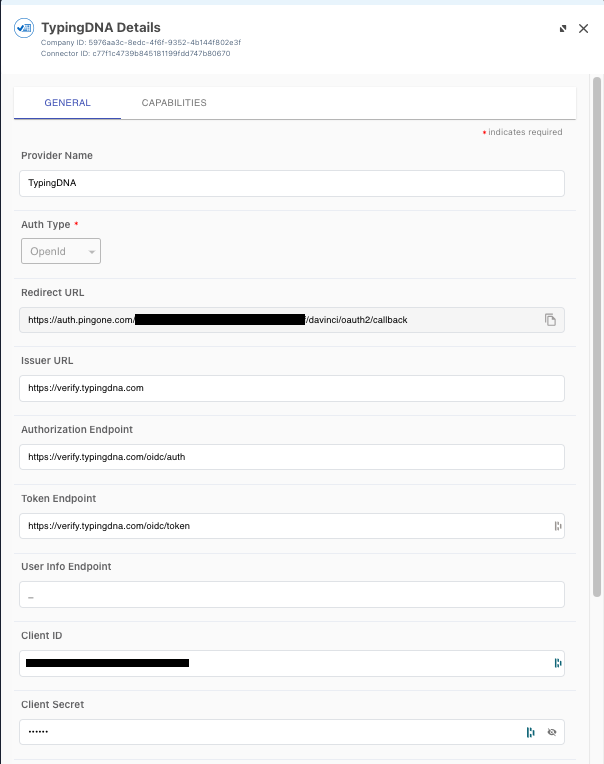
Task: Edit the Token Endpoint field
Action: [292, 526]
